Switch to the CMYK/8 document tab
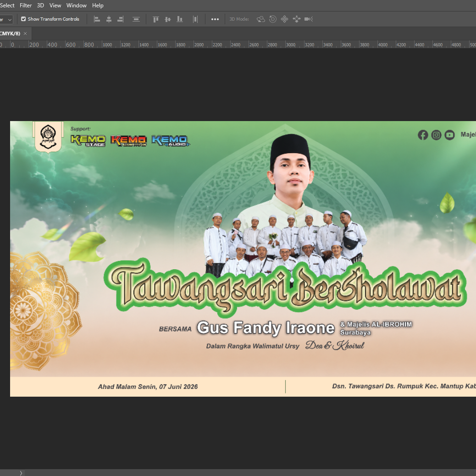The width and height of the screenshot is (476, 476). click(10, 33)
